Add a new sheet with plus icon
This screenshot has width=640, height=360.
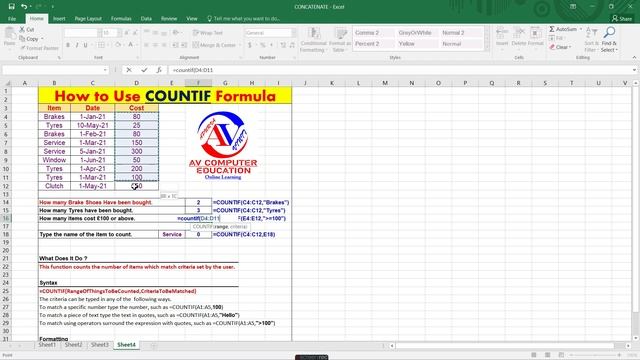[153, 346]
